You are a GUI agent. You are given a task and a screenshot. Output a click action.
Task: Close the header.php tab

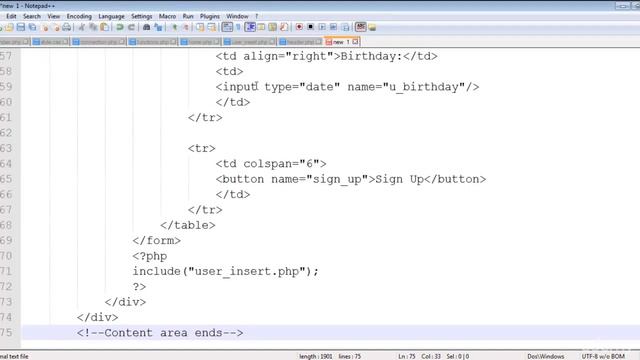pyautogui.click(x=318, y=42)
